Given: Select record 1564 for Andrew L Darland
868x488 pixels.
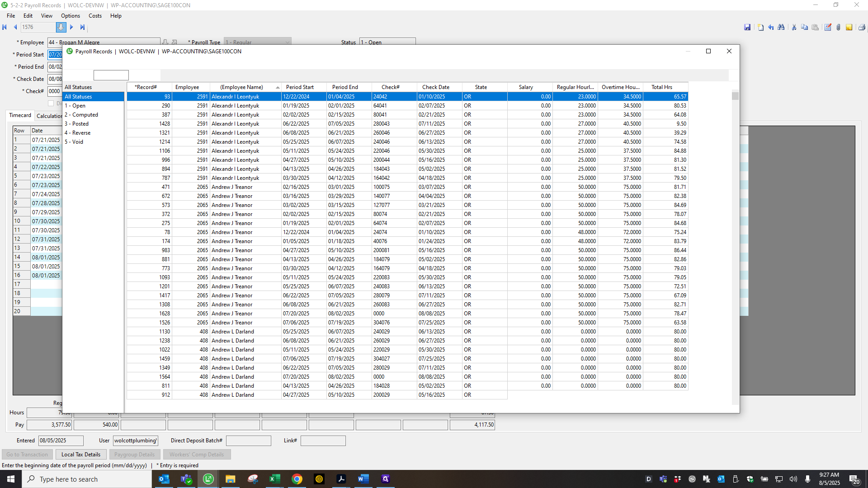Looking at the screenshot, I should [407, 377].
